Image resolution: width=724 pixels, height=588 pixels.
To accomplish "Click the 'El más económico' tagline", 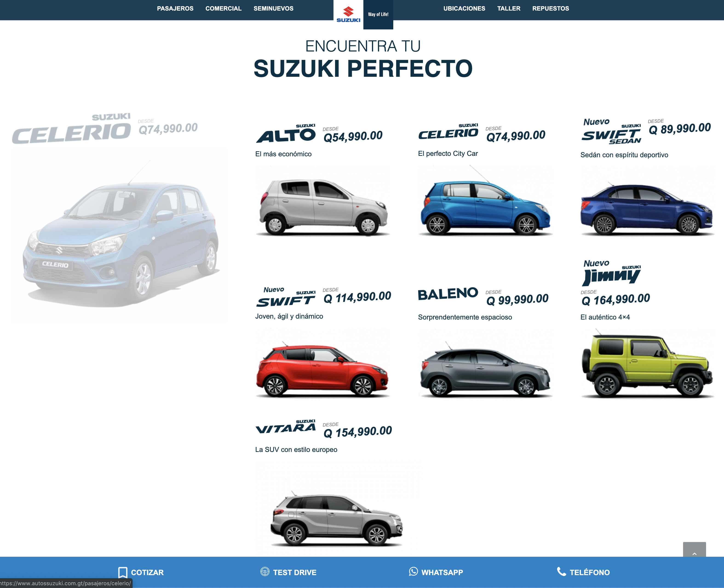I will [x=283, y=154].
